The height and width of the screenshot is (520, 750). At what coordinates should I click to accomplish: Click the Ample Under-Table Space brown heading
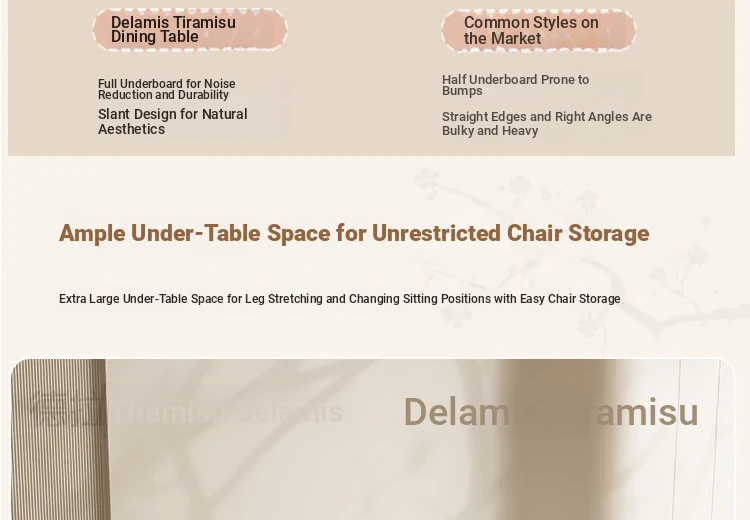(354, 233)
